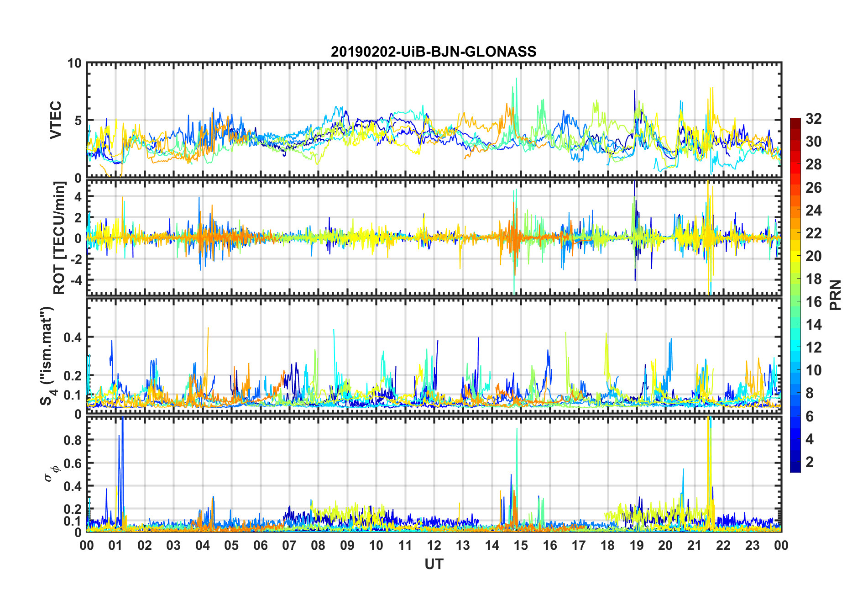Click the plot title 20190202-UiB-BJN-GLONASS
Viewport: 868px width, 590px height.
(x=434, y=52)
